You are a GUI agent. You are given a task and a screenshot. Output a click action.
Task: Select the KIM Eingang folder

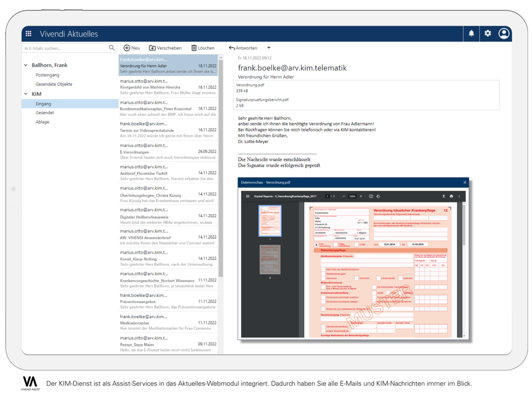(x=70, y=104)
